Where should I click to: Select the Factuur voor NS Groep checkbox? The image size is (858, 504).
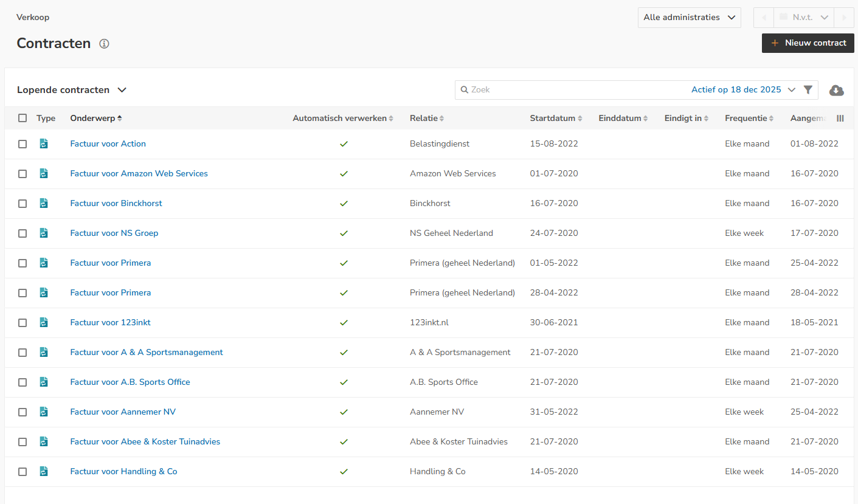coord(22,233)
